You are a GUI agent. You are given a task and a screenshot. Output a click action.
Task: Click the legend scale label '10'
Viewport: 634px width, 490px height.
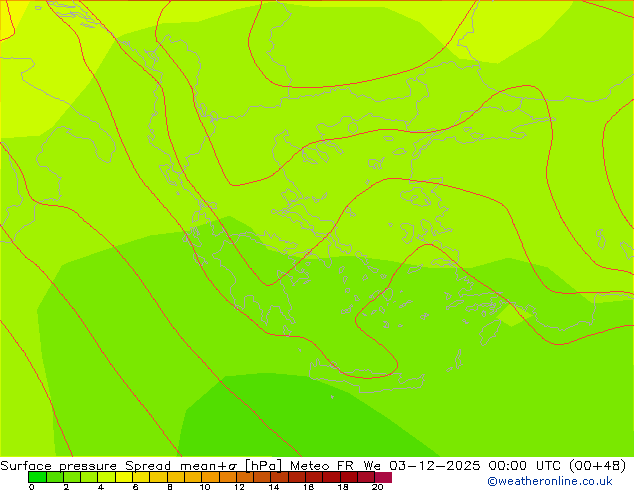click(205, 487)
